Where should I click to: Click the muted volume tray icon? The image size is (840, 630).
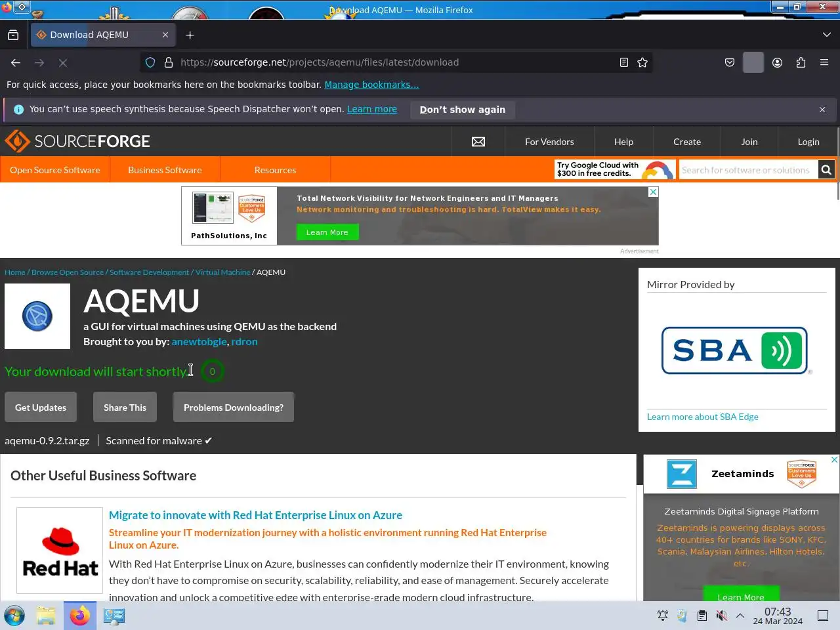pos(721,616)
